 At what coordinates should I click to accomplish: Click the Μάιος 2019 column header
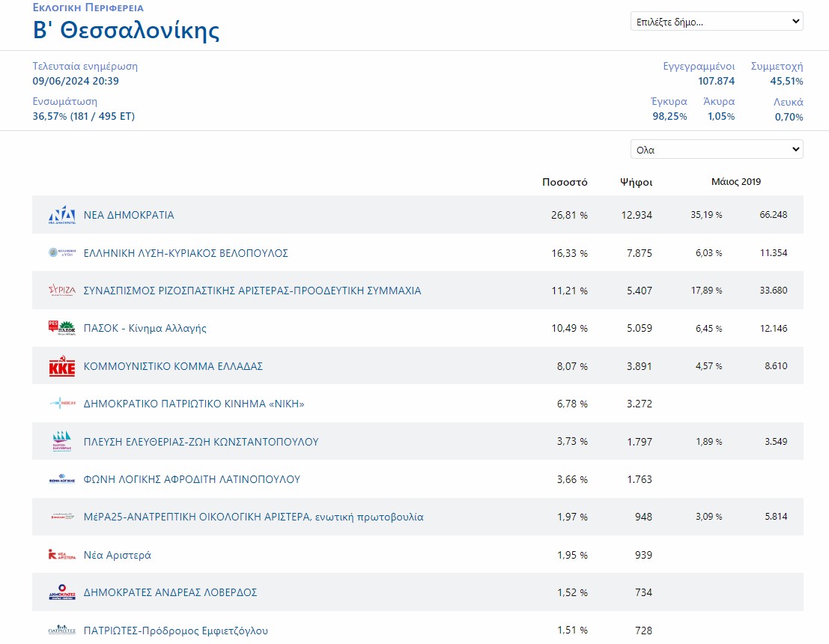(x=735, y=182)
